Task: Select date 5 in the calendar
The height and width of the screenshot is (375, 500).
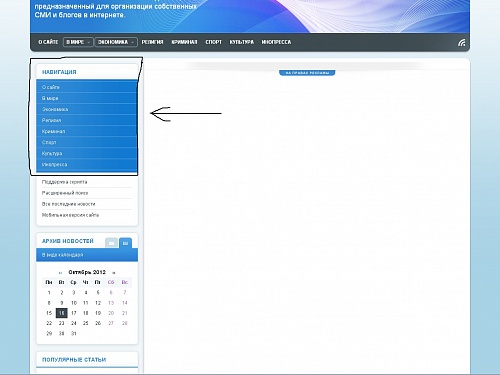Action: 98,293
